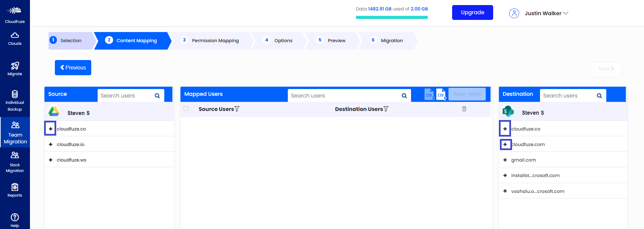644x229 pixels.
Task: Click Destination search magnifier icon
Action: tap(599, 96)
